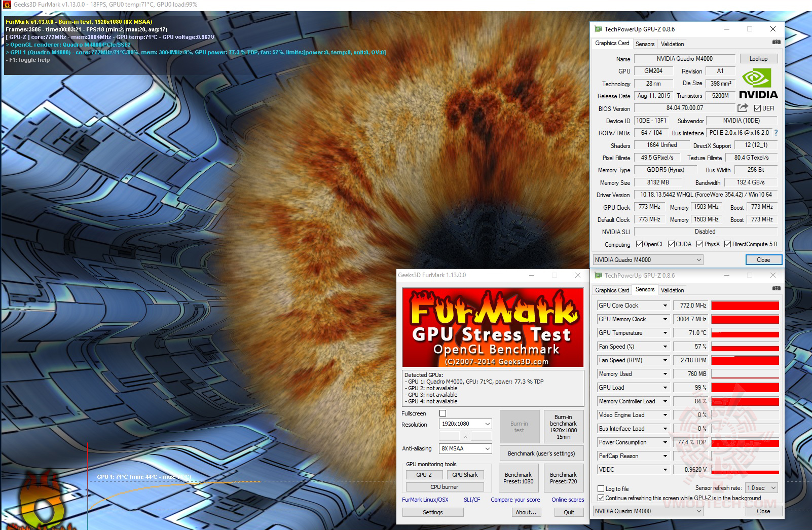The width and height of the screenshot is (812, 530).
Task: Click the Driver Version field in GPU-Z
Action: pos(706,195)
